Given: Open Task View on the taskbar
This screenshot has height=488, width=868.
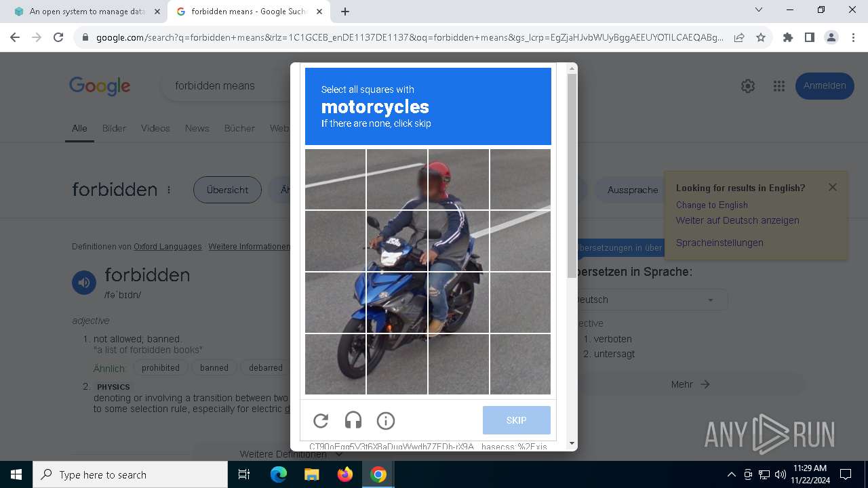Looking at the screenshot, I should pyautogui.click(x=244, y=474).
